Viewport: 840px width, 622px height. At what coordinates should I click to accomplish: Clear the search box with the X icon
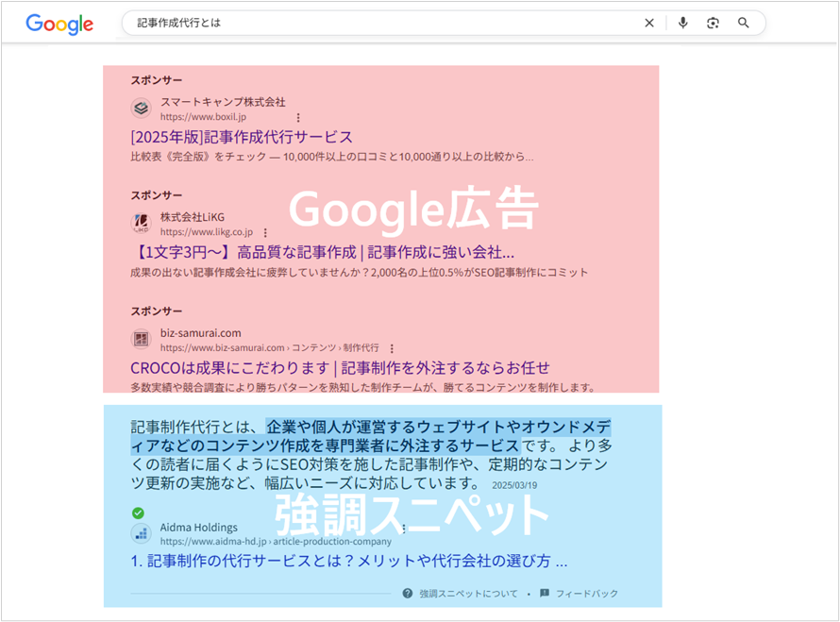click(x=649, y=23)
